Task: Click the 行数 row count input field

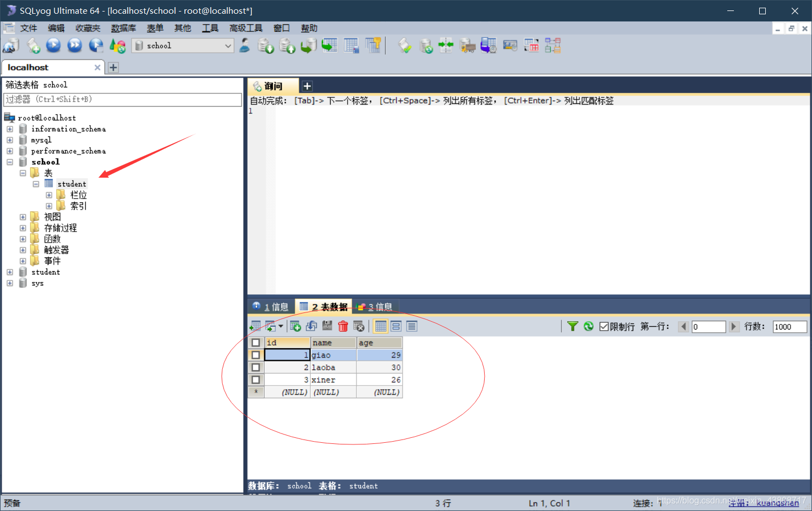Action: pos(789,327)
